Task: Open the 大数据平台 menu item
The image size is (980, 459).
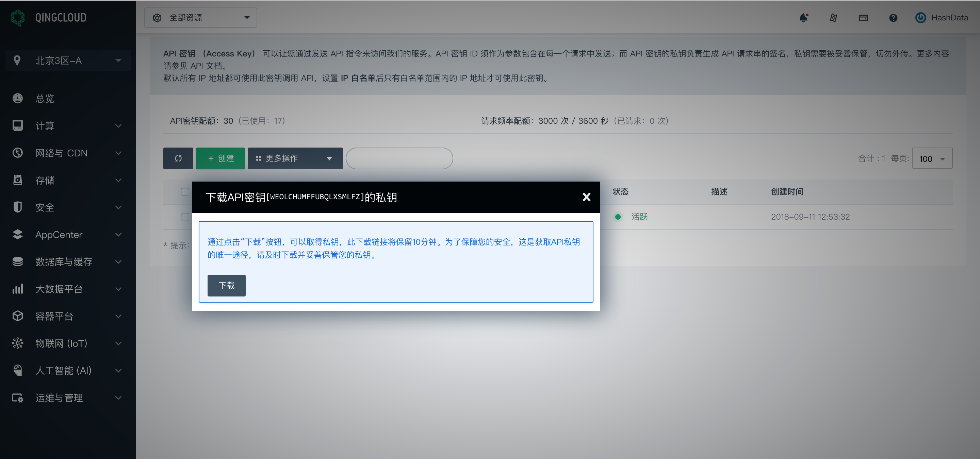Action: pos(68,289)
